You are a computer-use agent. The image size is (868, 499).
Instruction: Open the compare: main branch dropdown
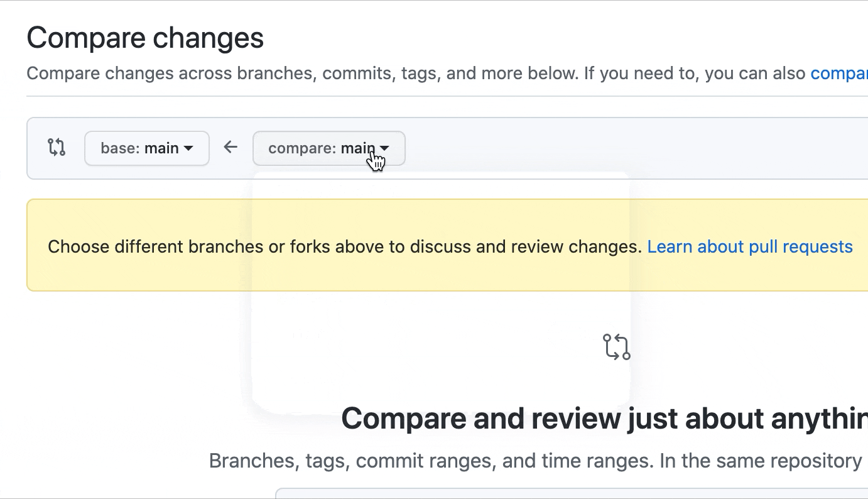328,148
